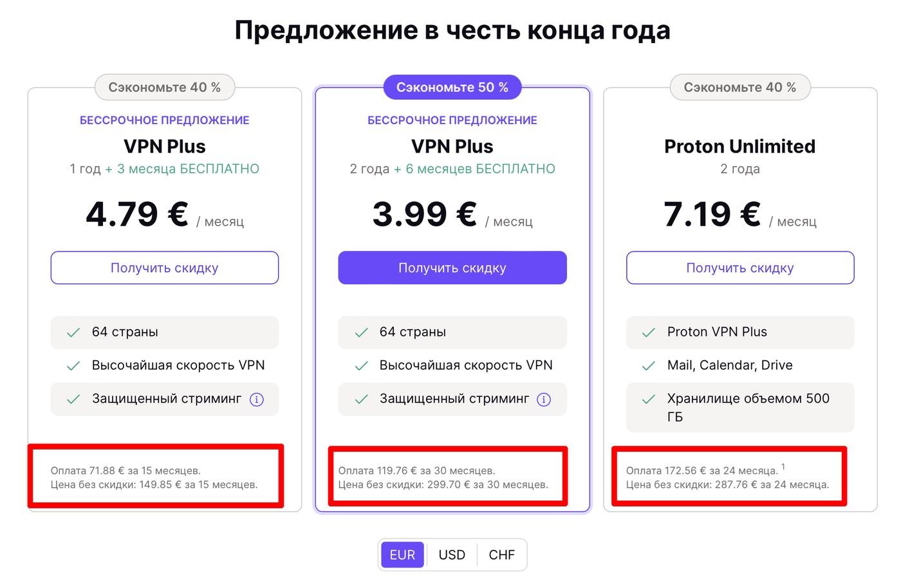Select CHF as the currency

(501, 555)
